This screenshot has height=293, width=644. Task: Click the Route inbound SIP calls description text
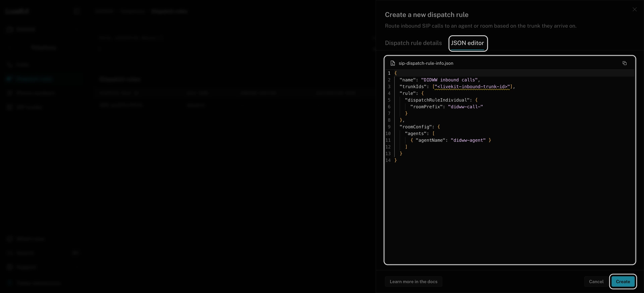480,26
